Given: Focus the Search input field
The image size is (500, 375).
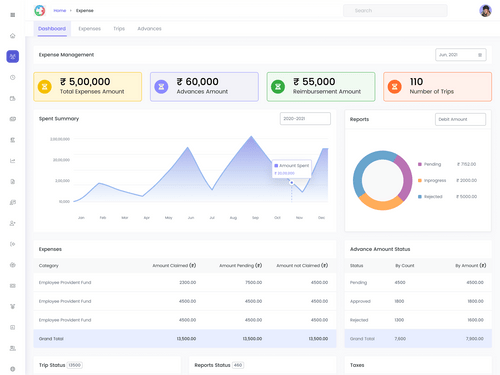Looking at the screenshot, I should tap(395, 11).
